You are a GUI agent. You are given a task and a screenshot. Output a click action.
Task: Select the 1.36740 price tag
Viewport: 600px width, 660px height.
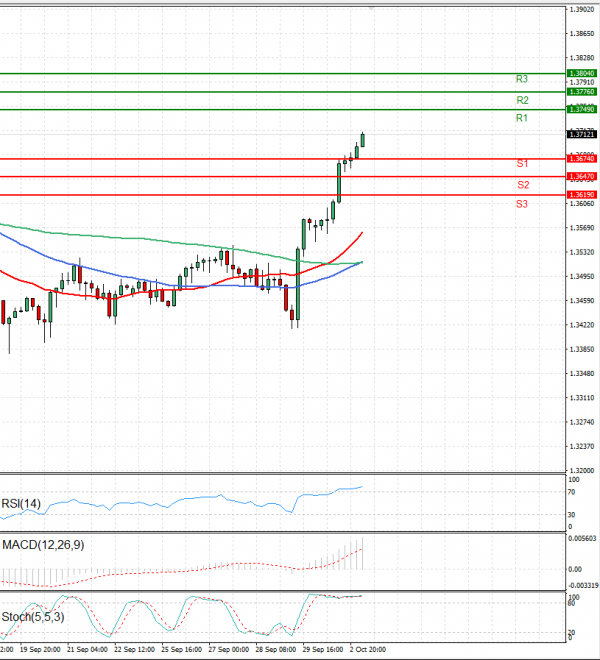tap(581, 159)
